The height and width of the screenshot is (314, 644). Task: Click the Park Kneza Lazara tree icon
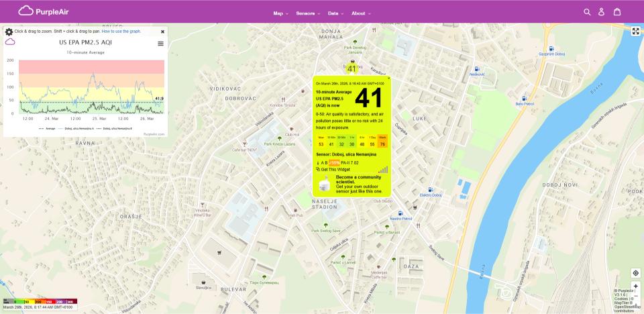tap(280, 138)
